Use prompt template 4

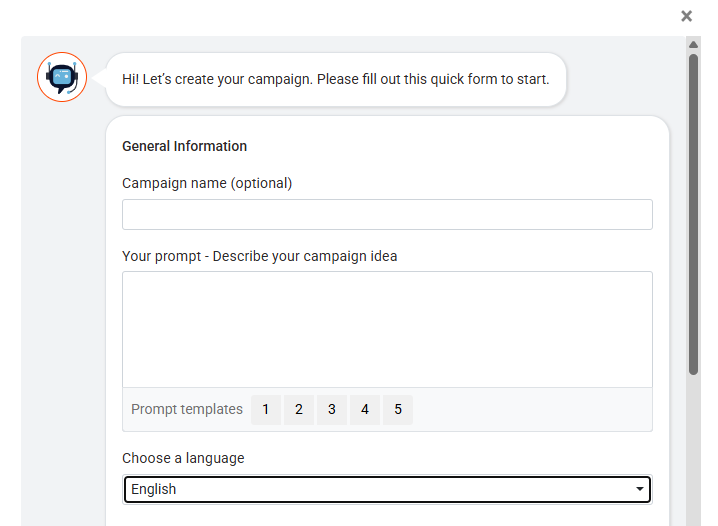pos(365,410)
